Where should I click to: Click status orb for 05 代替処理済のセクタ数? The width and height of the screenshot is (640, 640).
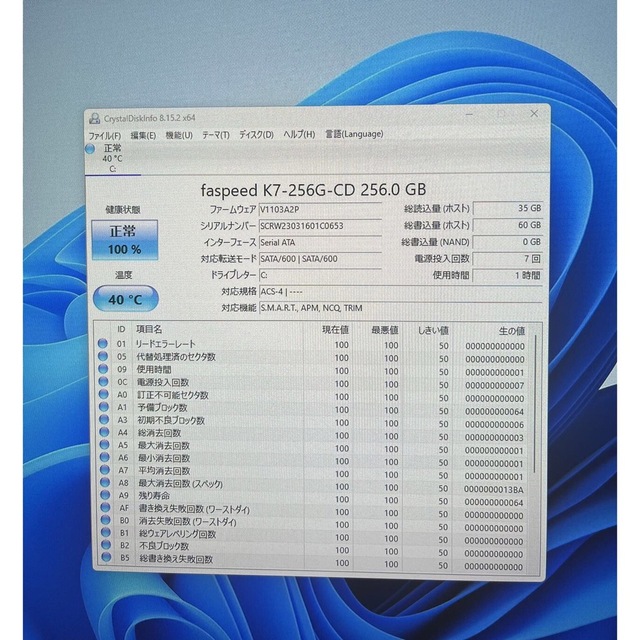coord(102,356)
